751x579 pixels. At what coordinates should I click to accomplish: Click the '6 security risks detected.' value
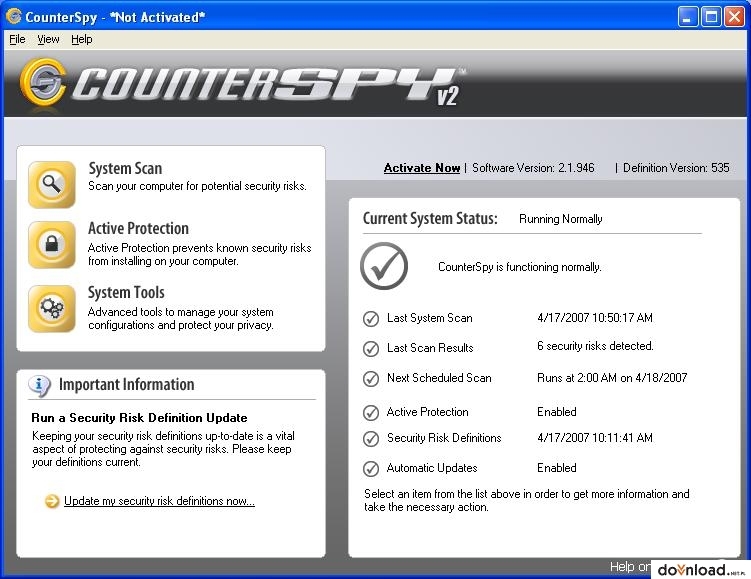[x=595, y=346]
